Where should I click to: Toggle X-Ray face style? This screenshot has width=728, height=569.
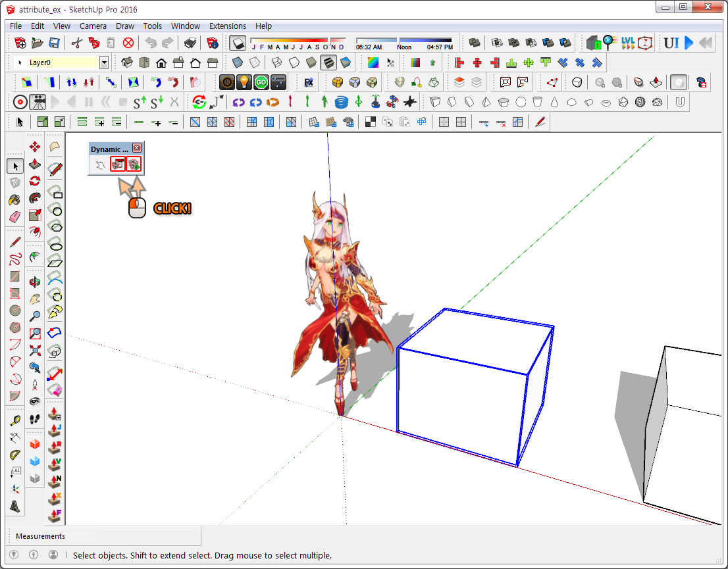click(x=237, y=62)
